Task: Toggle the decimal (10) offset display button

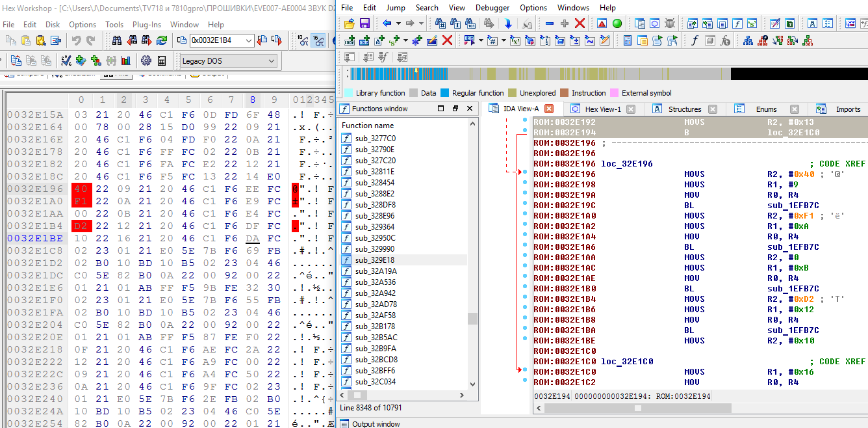Action: 303,40
